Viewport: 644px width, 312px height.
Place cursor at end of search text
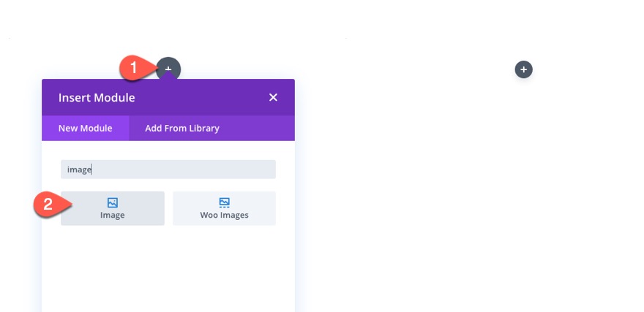coord(91,170)
